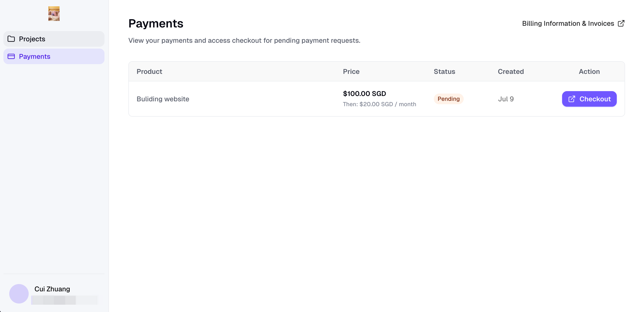Open the Projects sidebar item
Image resolution: width=644 pixels, height=312 pixels.
pyautogui.click(x=54, y=39)
